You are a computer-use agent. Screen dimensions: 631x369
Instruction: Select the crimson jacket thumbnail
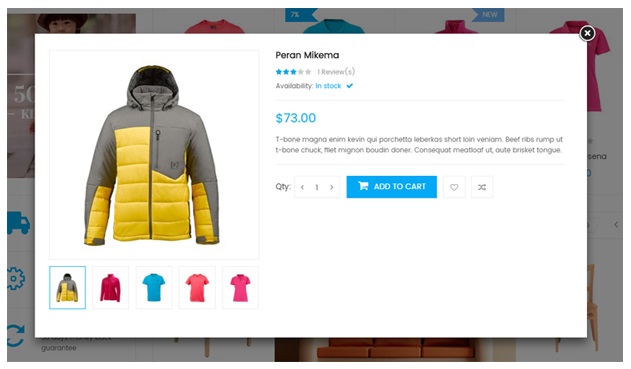click(x=111, y=288)
